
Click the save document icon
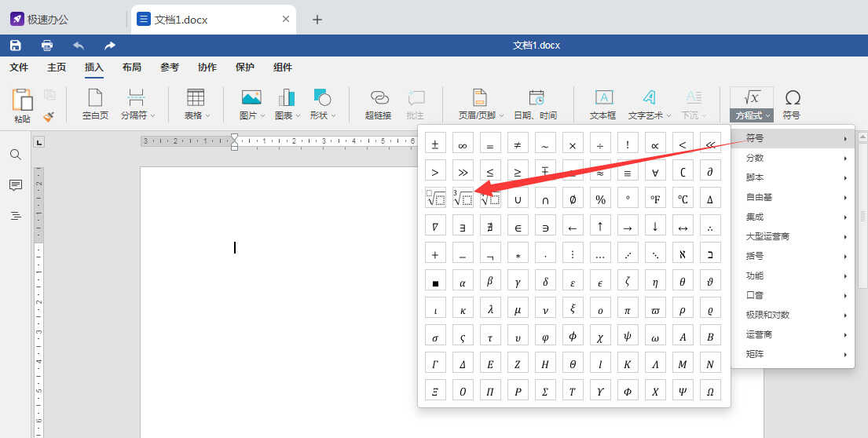pos(16,46)
